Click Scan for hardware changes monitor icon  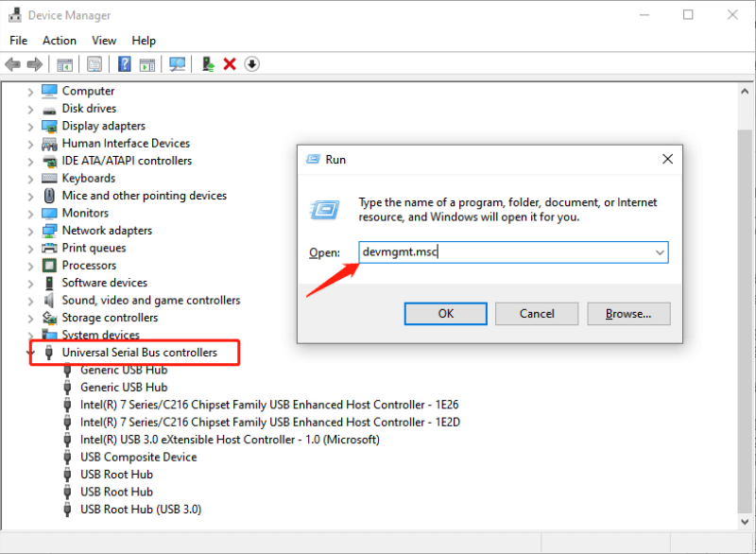point(177,64)
